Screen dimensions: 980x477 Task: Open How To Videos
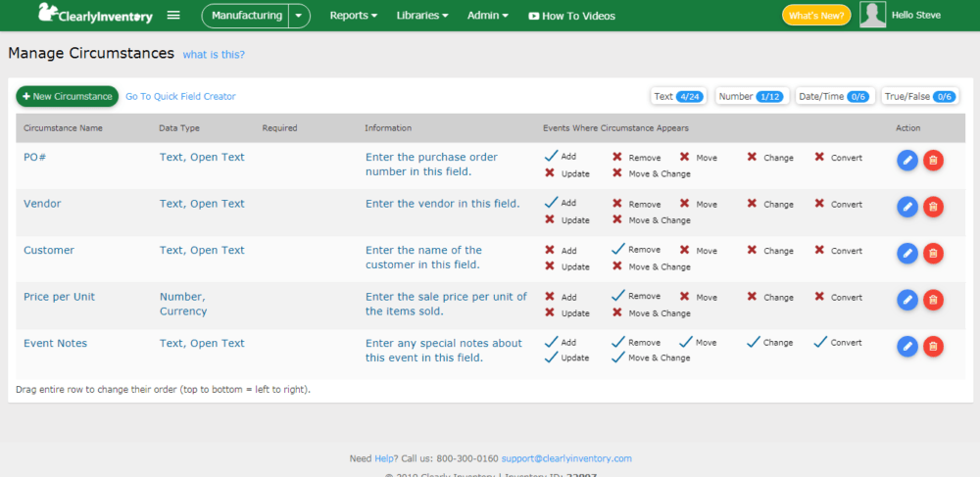click(x=572, y=17)
